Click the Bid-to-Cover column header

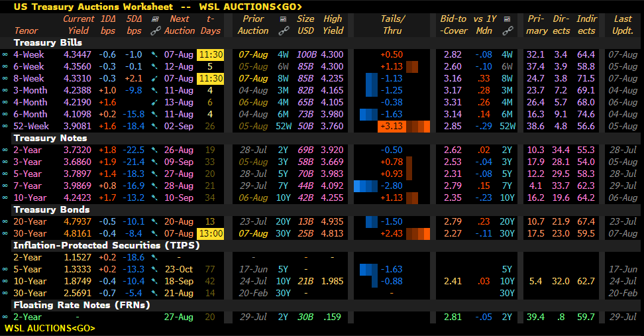[x=453, y=25]
